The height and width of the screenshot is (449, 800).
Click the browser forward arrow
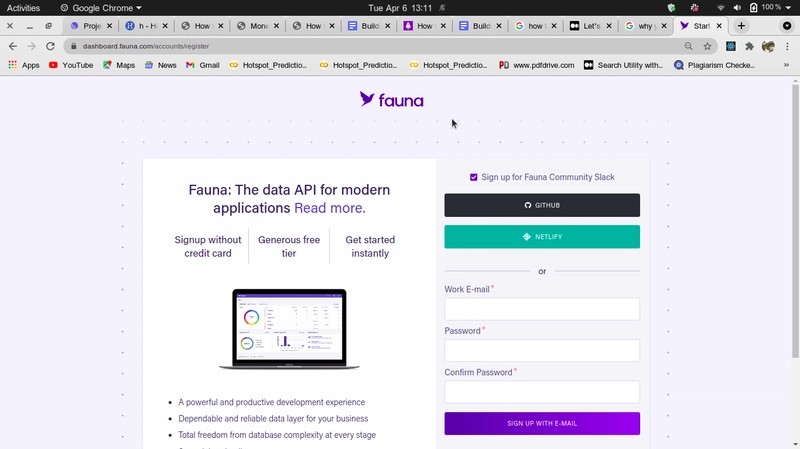32,46
